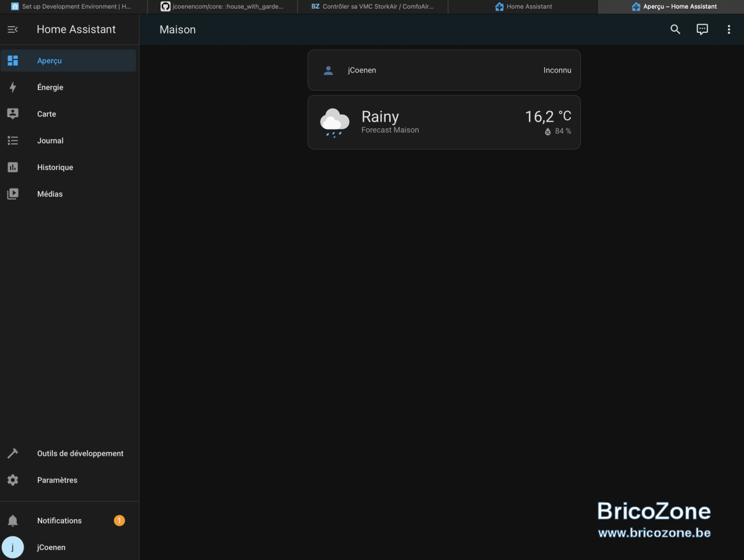Open the Énergie sidebar item
This screenshot has height=560, width=744.
(x=68, y=87)
